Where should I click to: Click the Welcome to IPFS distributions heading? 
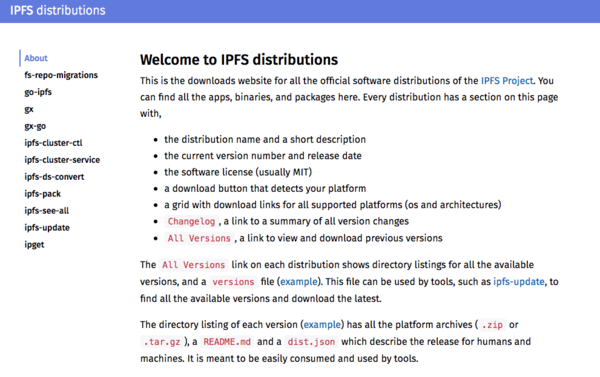click(x=239, y=60)
